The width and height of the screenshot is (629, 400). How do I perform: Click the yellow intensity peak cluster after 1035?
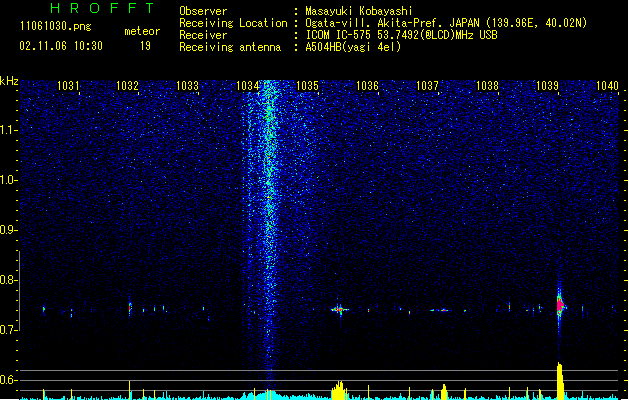coord(339,390)
